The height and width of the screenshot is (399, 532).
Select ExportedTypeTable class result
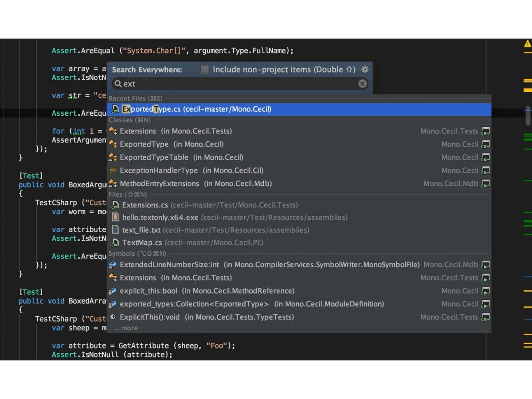click(x=299, y=157)
